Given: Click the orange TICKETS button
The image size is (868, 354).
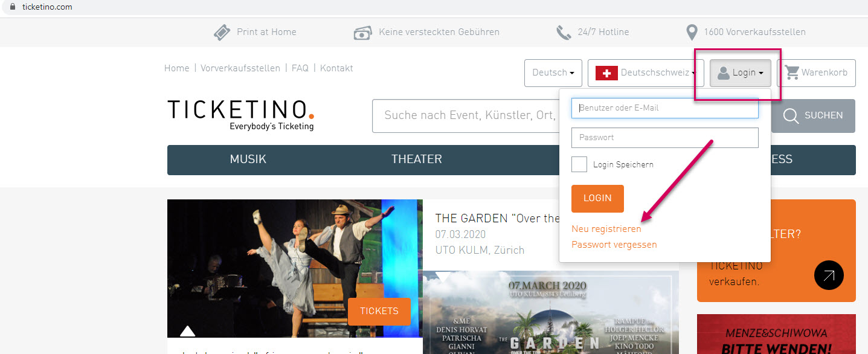Looking at the screenshot, I should (379, 312).
